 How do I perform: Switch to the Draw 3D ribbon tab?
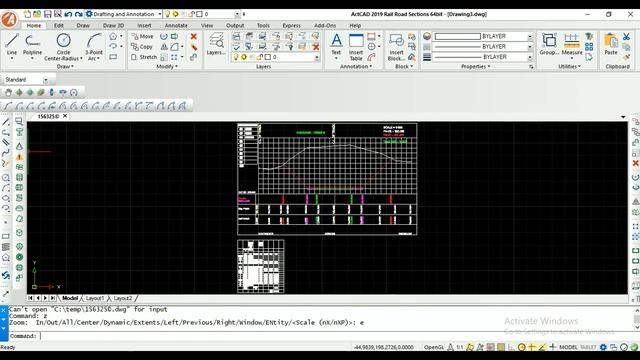click(x=113, y=25)
